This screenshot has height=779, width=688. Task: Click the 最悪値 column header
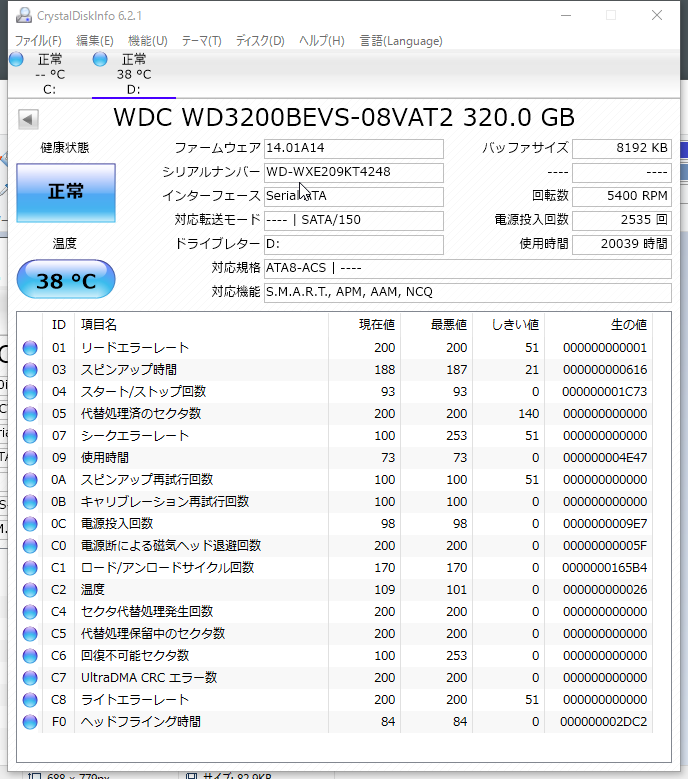(437, 325)
